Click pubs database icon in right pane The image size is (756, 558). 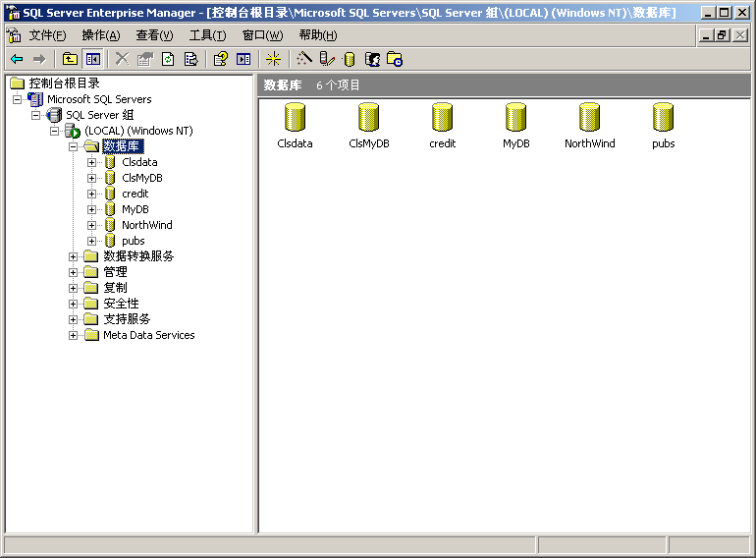(x=663, y=117)
